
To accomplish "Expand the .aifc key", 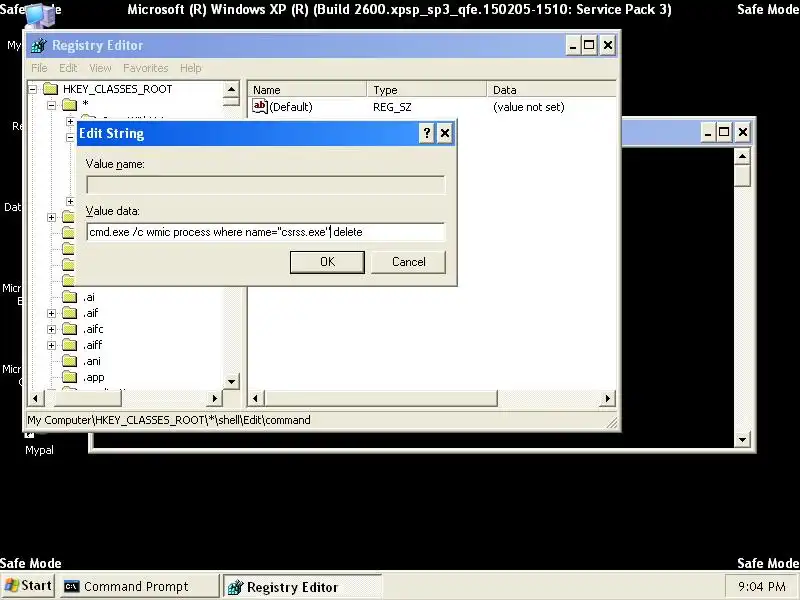I will 52,330.
